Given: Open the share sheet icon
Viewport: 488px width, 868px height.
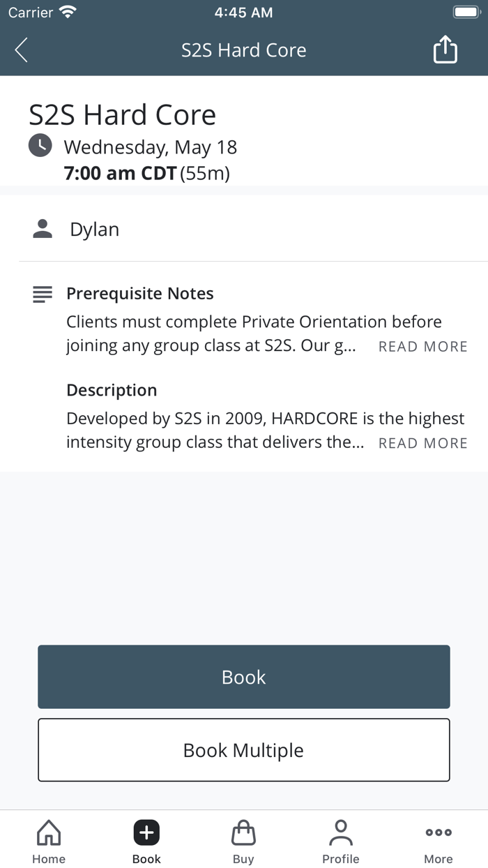Looking at the screenshot, I should pyautogui.click(x=445, y=50).
